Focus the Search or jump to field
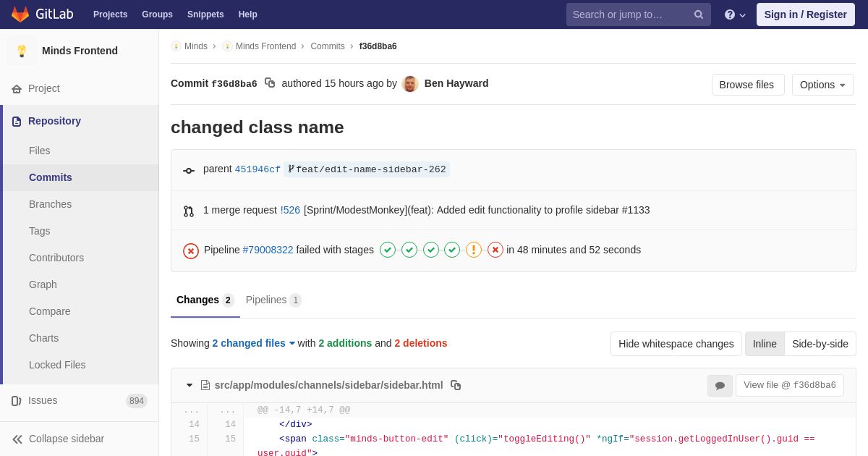 pyautogui.click(x=639, y=14)
